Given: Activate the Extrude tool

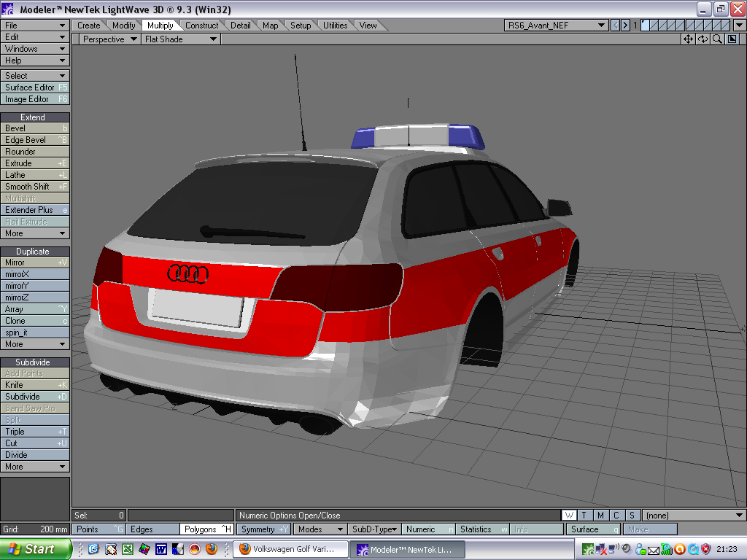Looking at the screenshot, I should 35,163.
